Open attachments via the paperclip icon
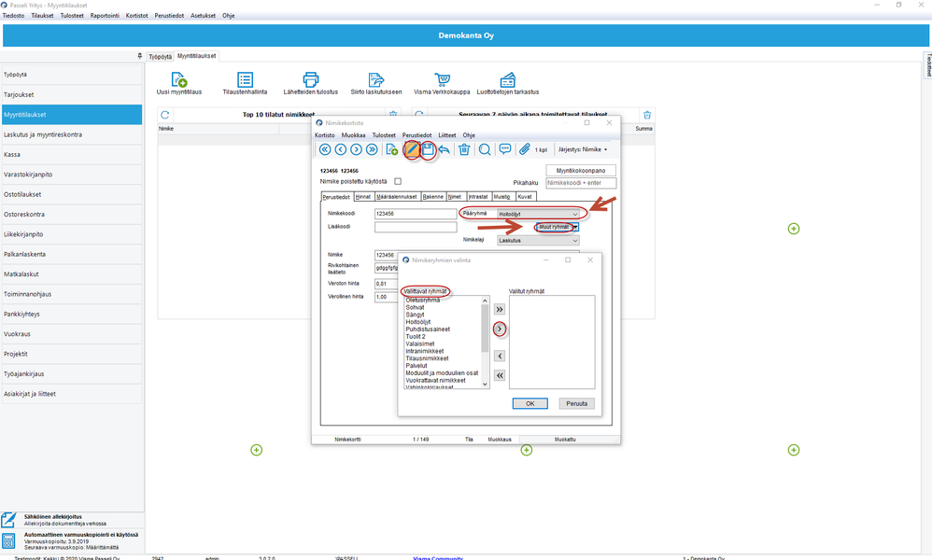The height and width of the screenshot is (560, 932). point(524,149)
